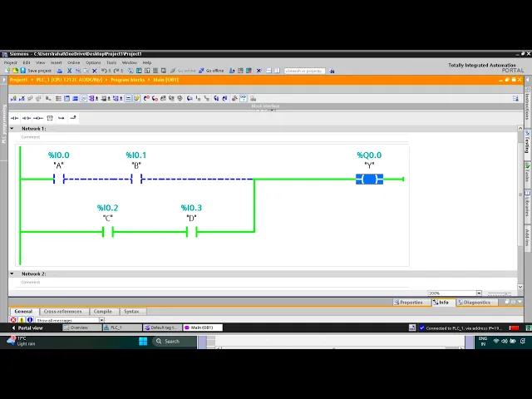Click the Delete network icon in editor toolbar
Screen dimensions: 532x399
click(x=22, y=98)
